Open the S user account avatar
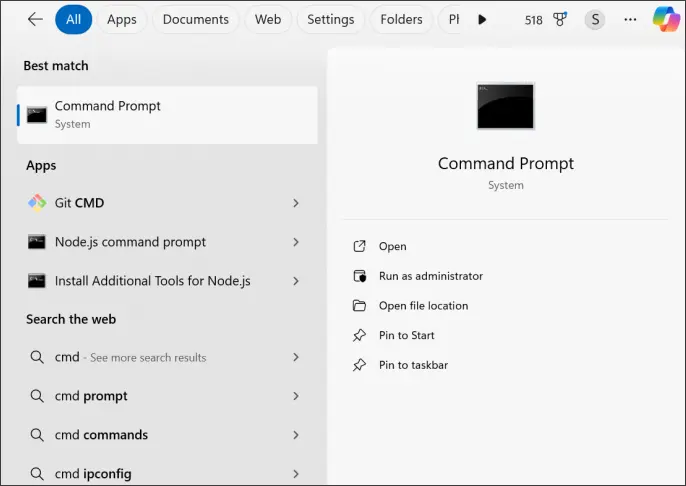Viewport: 686px width, 486px height. (x=595, y=19)
